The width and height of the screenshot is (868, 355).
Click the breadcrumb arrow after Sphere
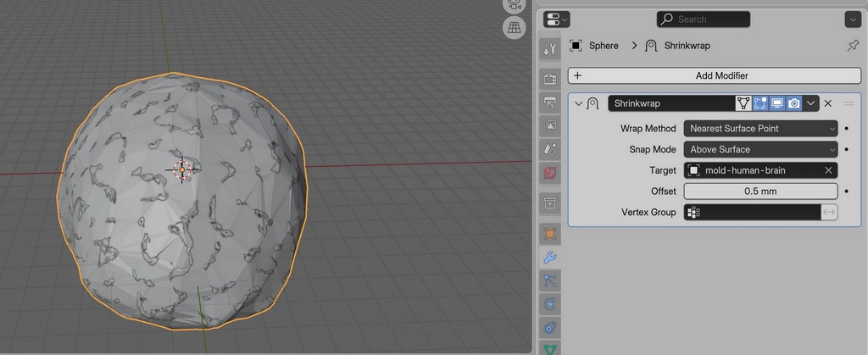[x=634, y=46]
